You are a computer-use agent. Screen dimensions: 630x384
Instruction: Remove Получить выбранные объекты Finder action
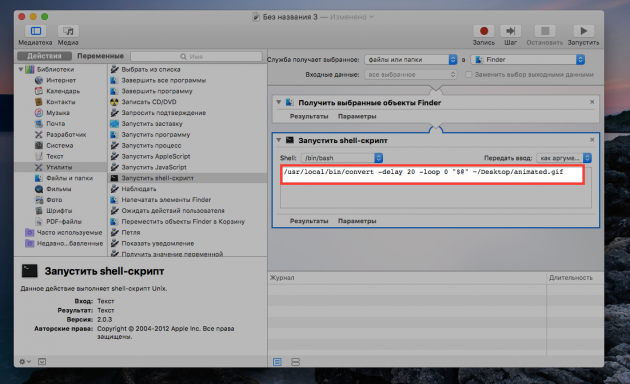click(592, 102)
